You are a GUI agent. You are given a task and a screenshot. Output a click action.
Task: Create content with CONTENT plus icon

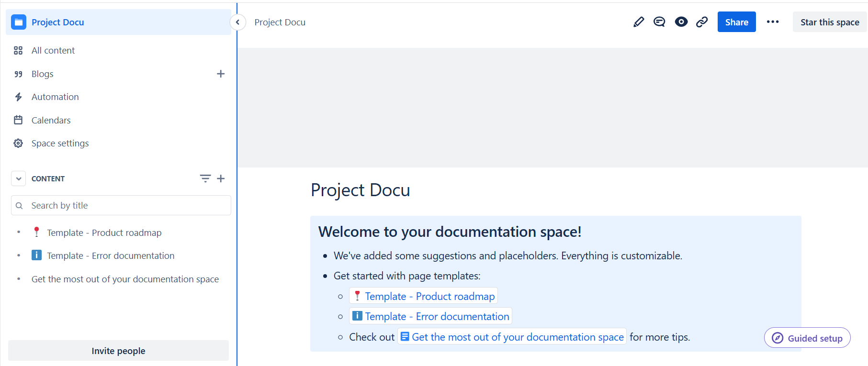point(221,178)
